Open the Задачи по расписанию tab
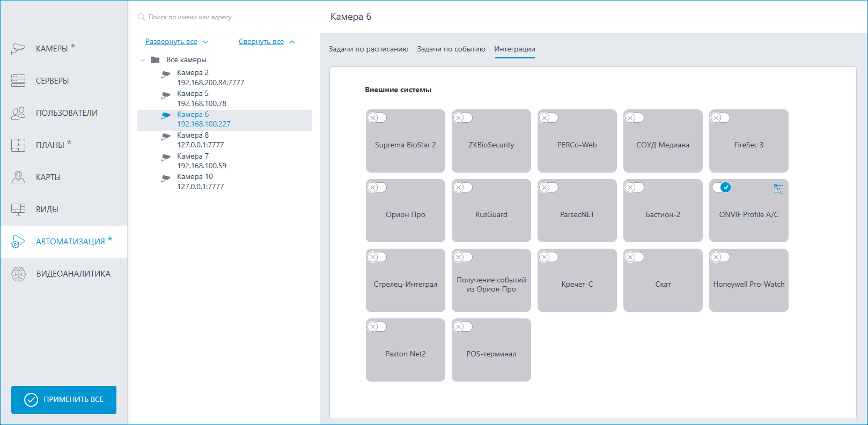 coord(369,49)
